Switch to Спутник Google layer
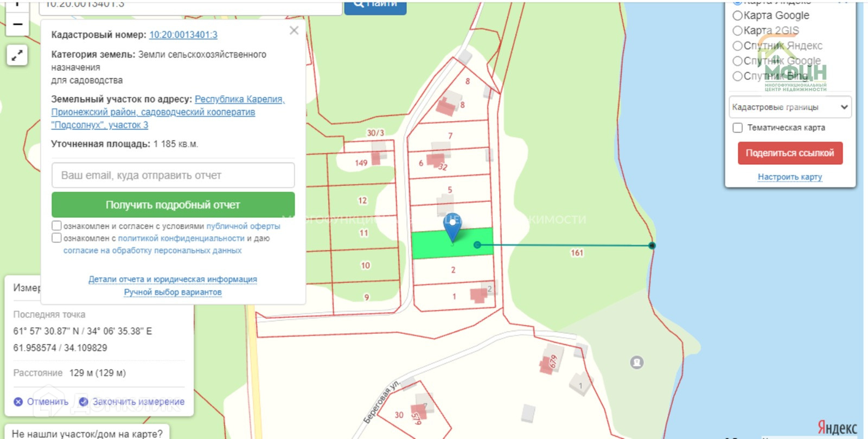The height and width of the screenshot is (439, 868). click(x=738, y=61)
